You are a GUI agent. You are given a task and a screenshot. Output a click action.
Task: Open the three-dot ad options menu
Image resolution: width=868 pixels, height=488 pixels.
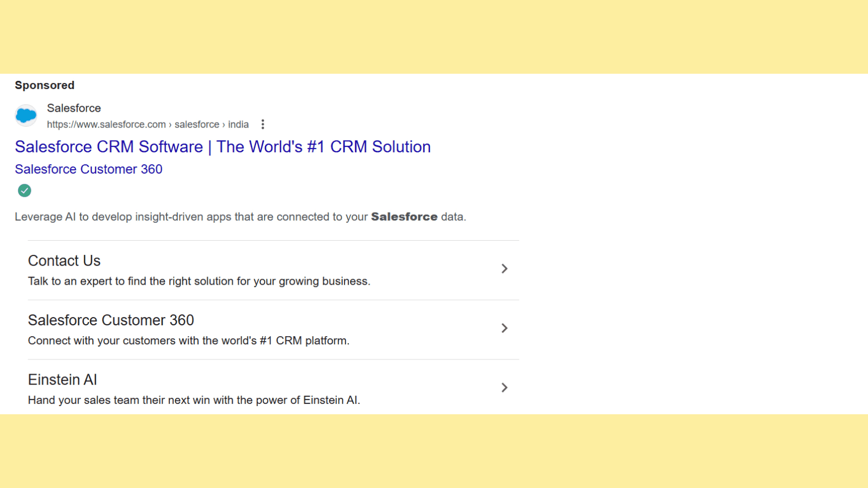click(x=263, y=124)
